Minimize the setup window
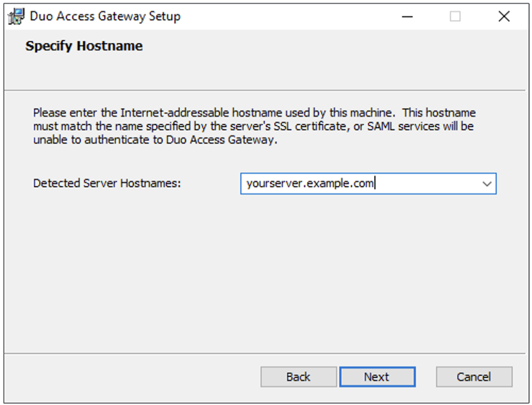Screen dimensions: 532x405 coord(407,16)
